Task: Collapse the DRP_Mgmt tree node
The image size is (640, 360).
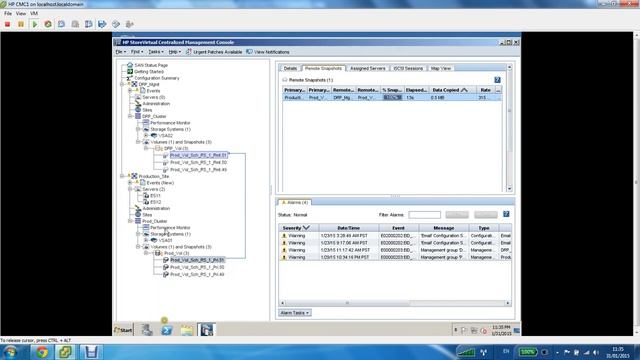Action: coord(122,84)
